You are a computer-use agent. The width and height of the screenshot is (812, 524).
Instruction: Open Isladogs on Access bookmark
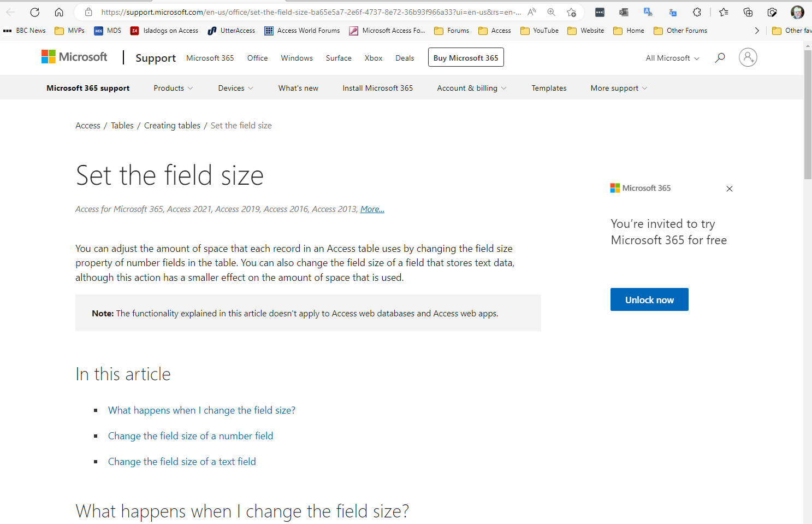(164, 31)
